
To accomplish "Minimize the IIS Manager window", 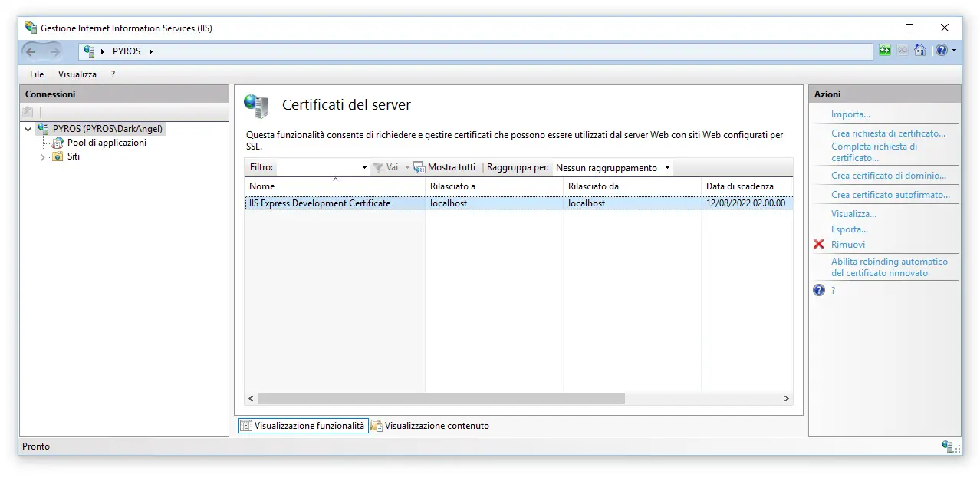I will click(875, 28).
